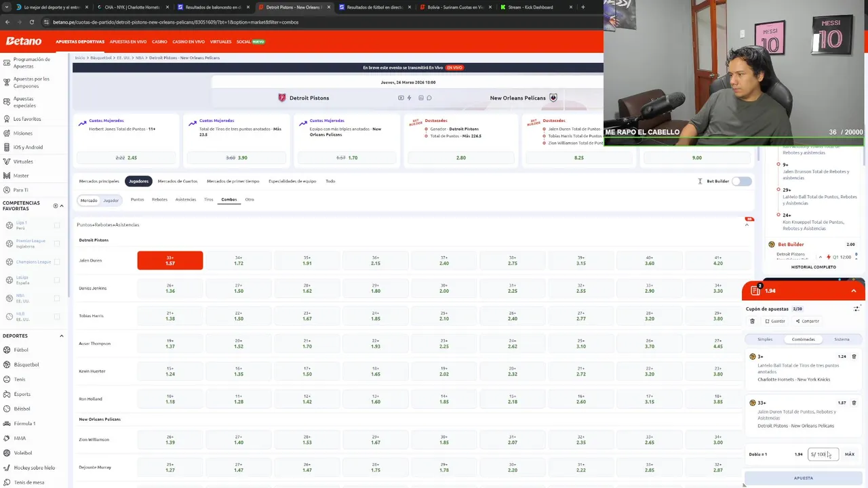
Task: Click the browser address bar URL
Action: click(x=176, y=22)
